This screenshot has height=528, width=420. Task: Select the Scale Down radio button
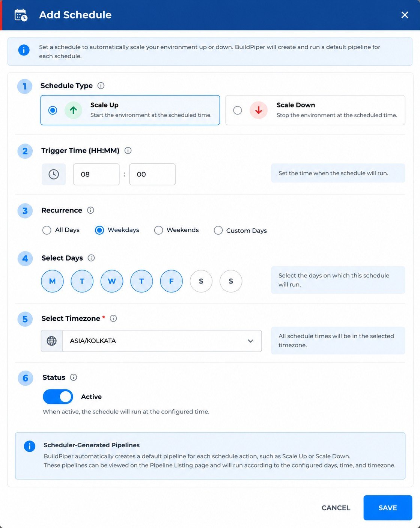click(238, 110)
